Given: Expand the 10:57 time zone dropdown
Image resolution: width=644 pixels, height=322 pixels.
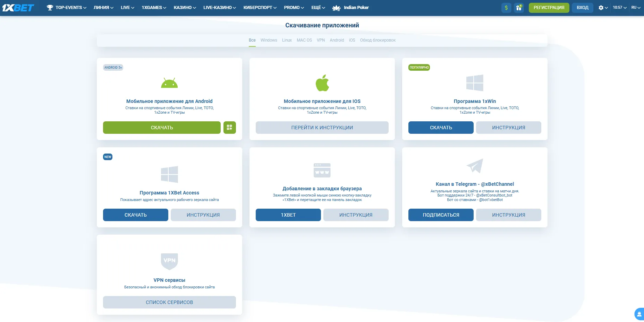Looking at the screenshot, I should [x=619, y=8].
